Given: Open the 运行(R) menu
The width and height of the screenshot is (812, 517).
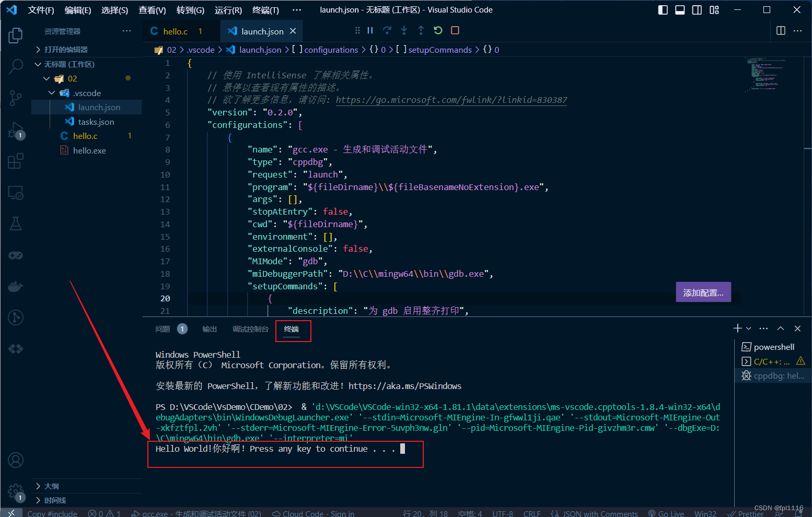Looking at the screenshot, I should pyautogui.click(x=228, y=10).
